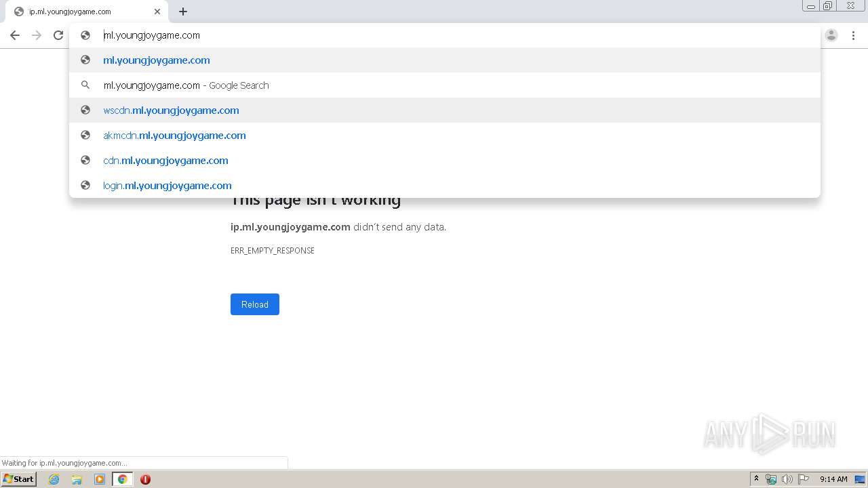Switch to Chrome in the taskbar
This screenshot has width=868, height=488.
122,479
